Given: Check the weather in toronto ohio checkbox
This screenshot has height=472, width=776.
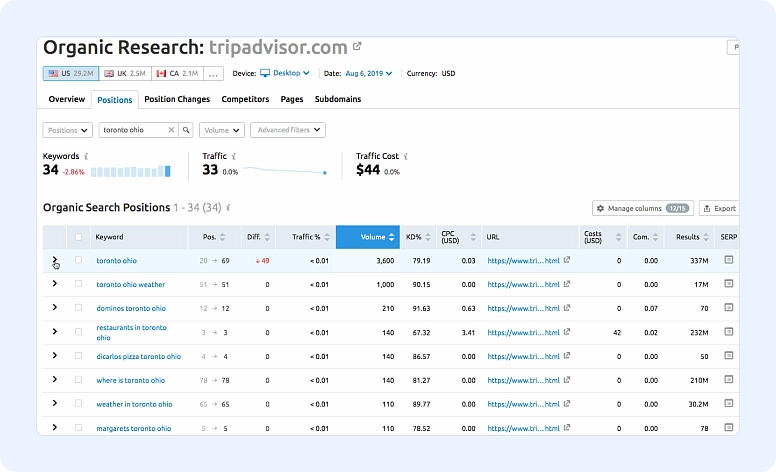Looking at the screenshot, I should (x=78, y=403).
